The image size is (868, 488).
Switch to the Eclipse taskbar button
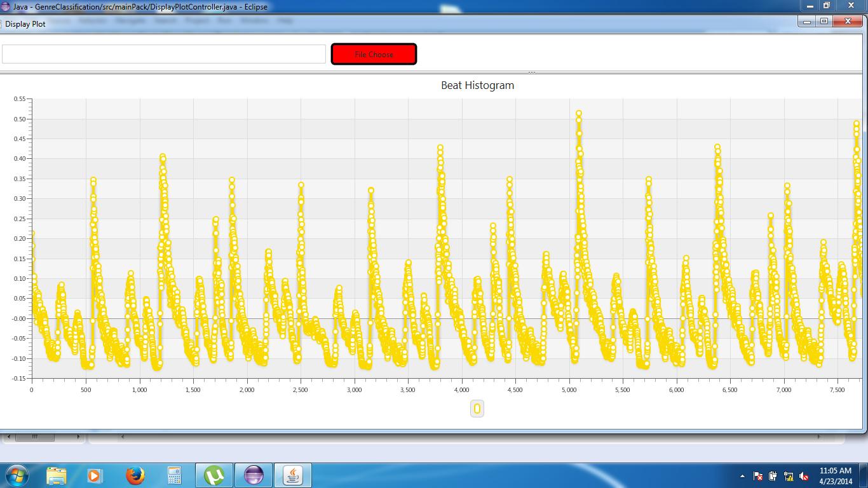coord(254,475)
